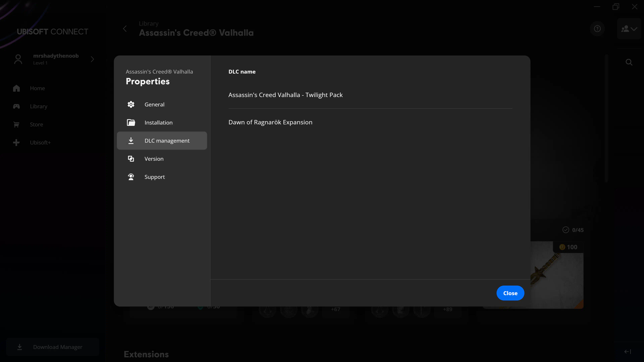Click the Installation folder icon

pyautogui.click(x=131, y=122)
